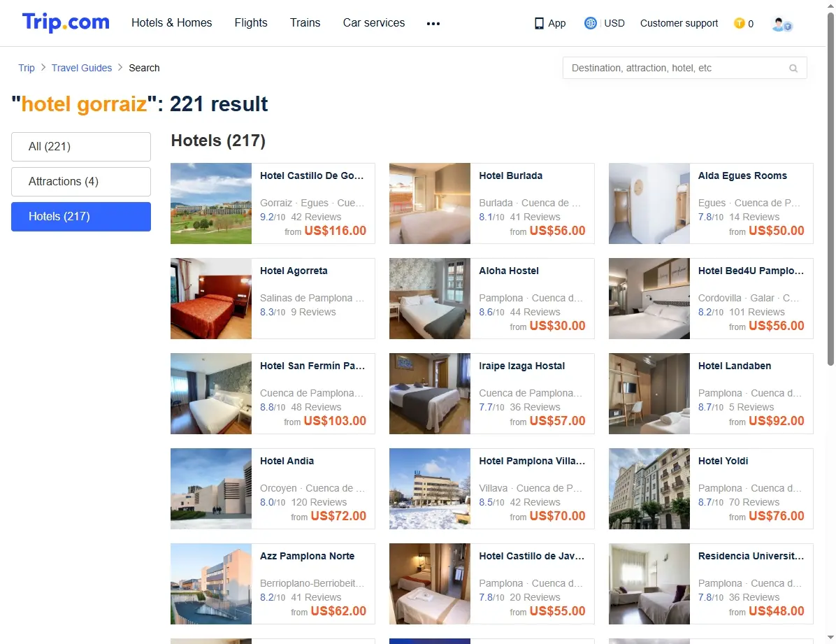Click the Trip Coins gold icon
This screenshot has width=836, height=644.
739,23
